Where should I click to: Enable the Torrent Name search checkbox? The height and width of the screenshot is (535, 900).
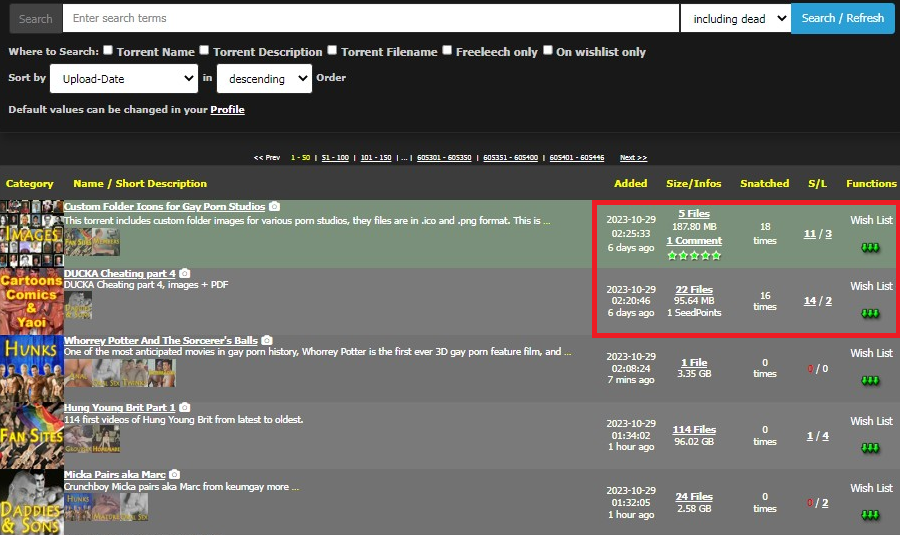pyautogui.click(x=108, y=50)
